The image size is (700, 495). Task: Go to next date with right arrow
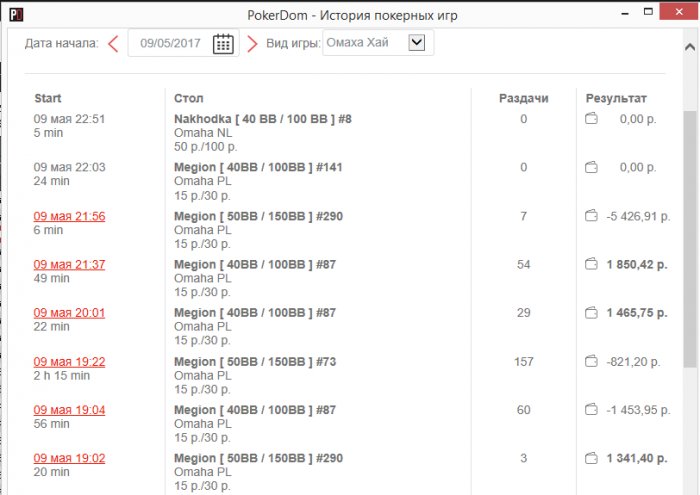tap(252, 44)
